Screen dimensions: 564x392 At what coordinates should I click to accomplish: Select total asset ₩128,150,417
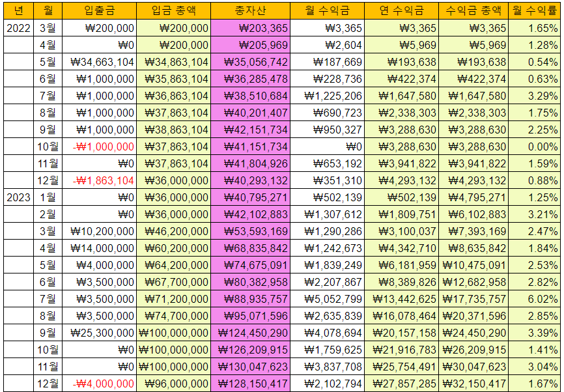coord(250,384)
